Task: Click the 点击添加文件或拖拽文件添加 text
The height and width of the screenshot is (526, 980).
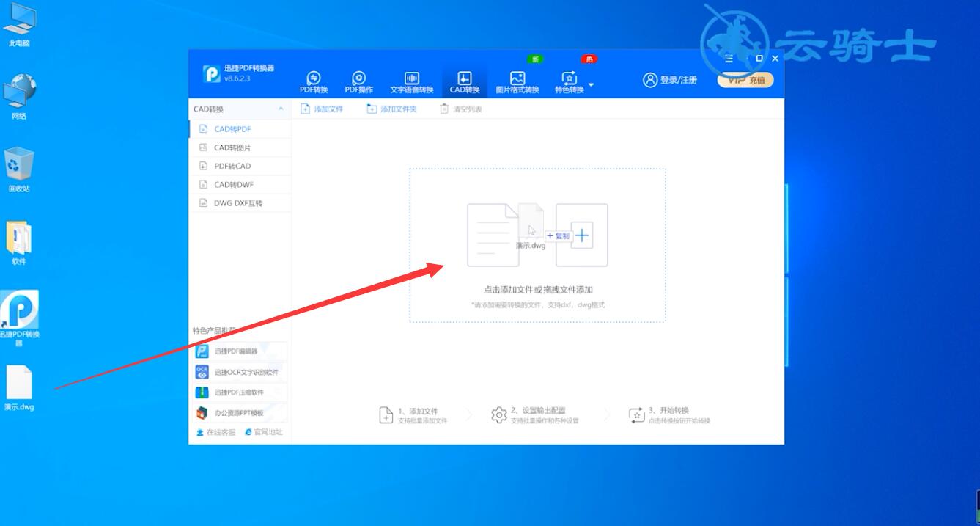Action: click(x=538, y=290)
